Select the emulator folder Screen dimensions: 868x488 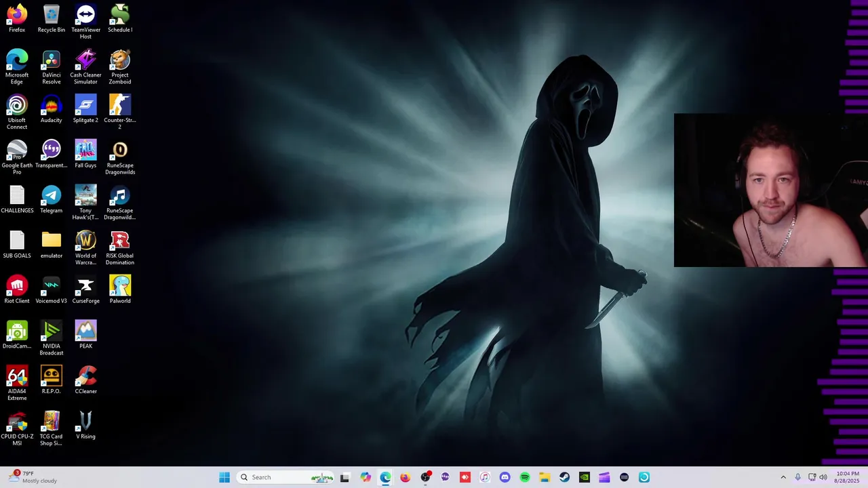(x=52, y=245)
